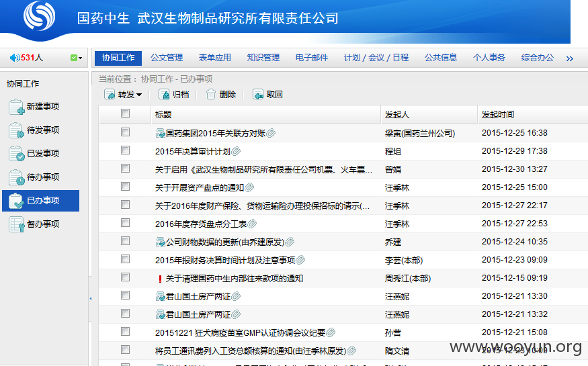Click the 取回 retrieve icon
The width and height of the screenshot is (588, 366).
258,95
